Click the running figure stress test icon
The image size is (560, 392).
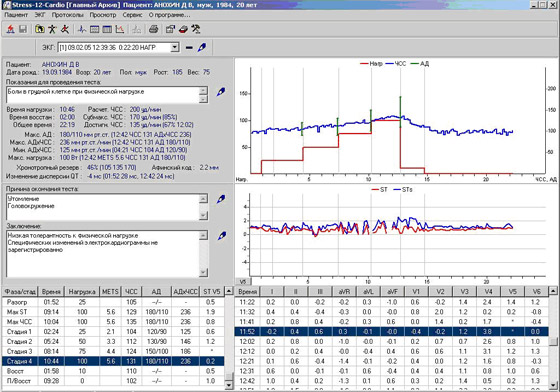click(x=65, y=29)
